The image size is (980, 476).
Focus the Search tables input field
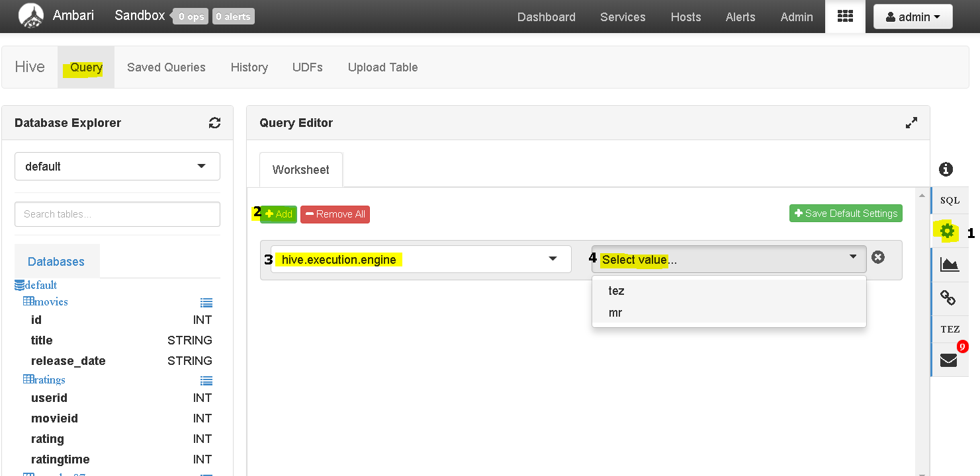117,214
